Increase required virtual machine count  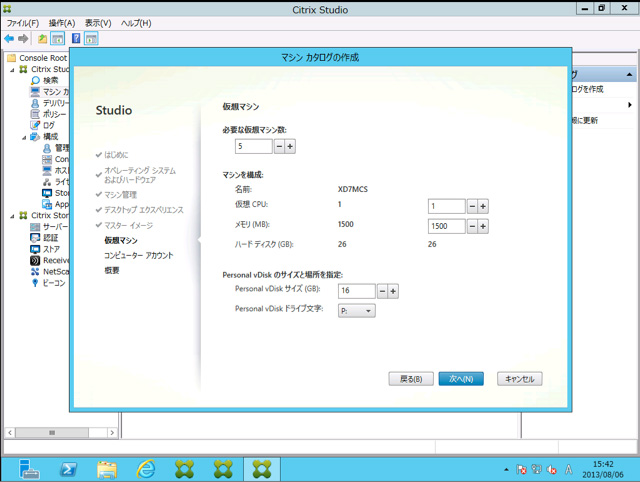pos(290,146)
